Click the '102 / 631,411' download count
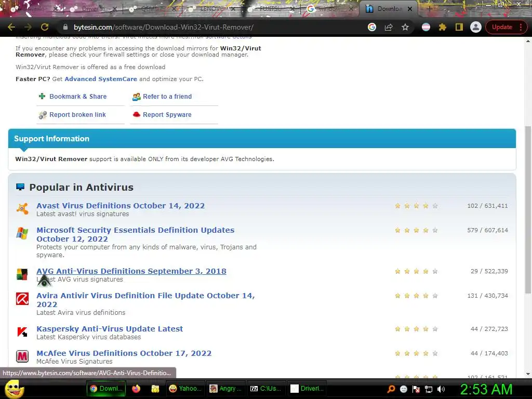The height and width of the screenshot is (399, 532). [x=487, y=206]
